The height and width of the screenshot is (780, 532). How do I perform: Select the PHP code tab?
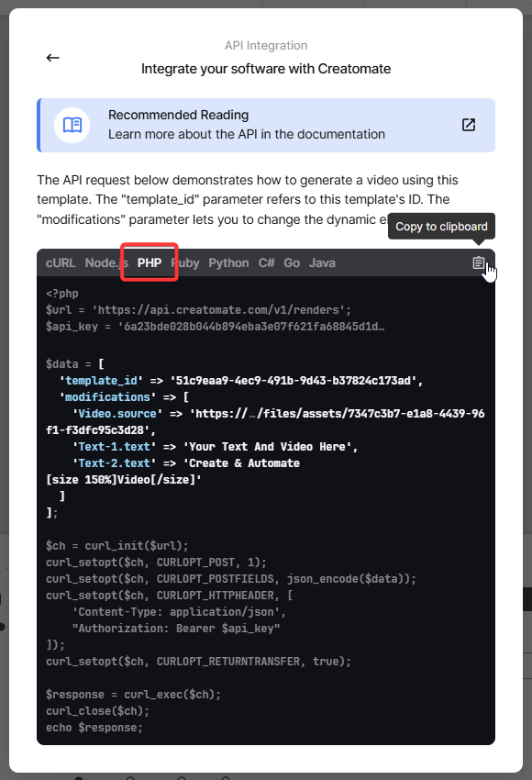click(150, 262)
